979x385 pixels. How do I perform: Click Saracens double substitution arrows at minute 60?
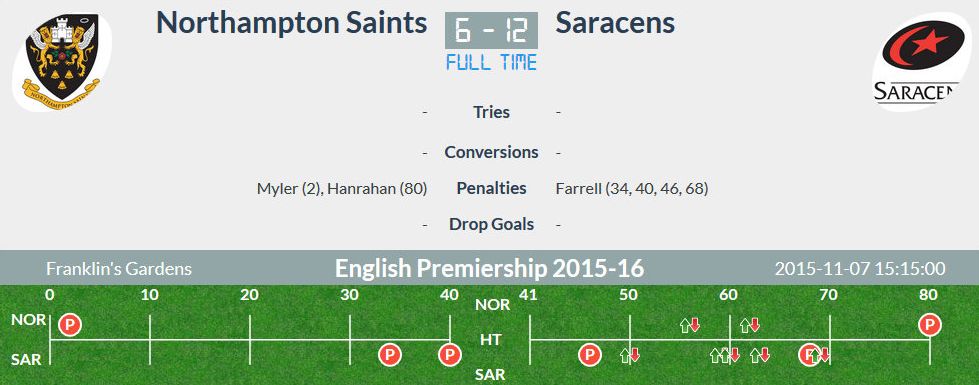pos(725,355)
